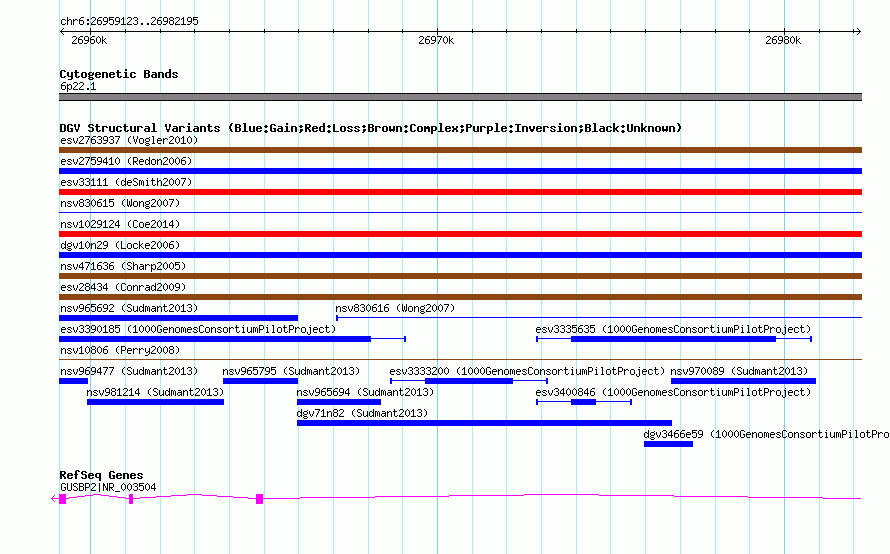The height and width of the screenshot is (554, 890).
Task: Click the dgv3466e59 short blue bar
Action: click(x=668, y=444)
